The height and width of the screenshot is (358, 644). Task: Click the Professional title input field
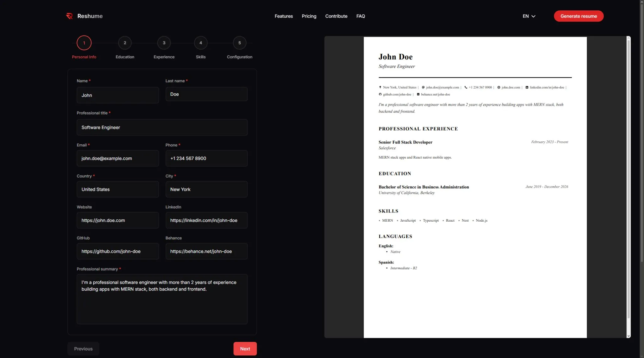coord(162,127)
